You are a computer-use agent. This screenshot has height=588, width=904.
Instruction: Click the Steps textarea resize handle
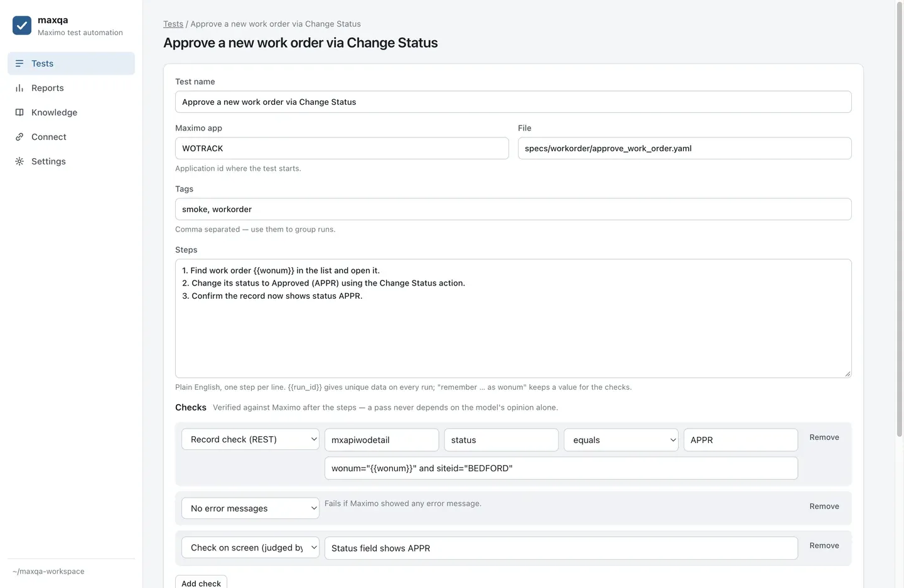pyautogui.click(x=847, y=373)
